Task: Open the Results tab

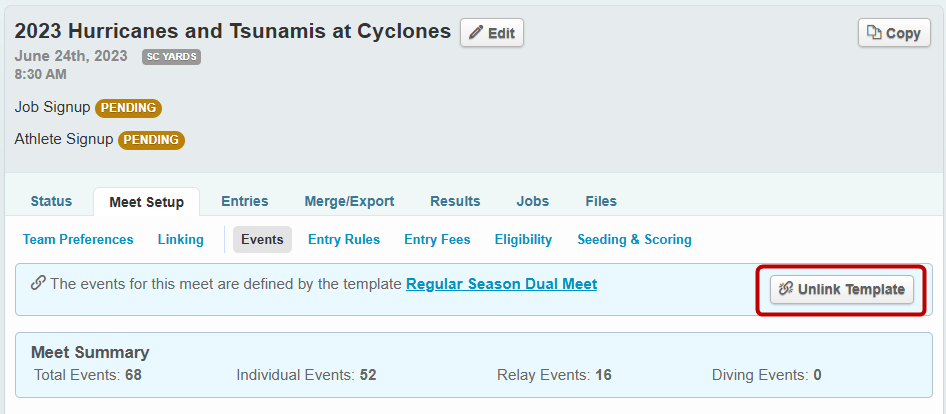Action: click(455, 201)
